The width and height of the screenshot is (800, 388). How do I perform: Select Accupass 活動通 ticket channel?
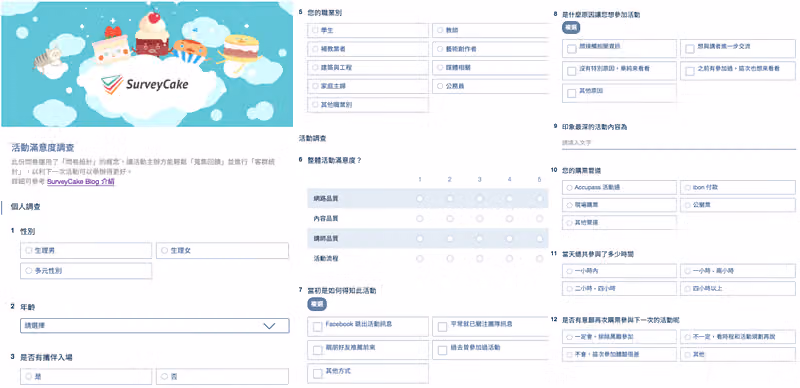pos(619,187)
